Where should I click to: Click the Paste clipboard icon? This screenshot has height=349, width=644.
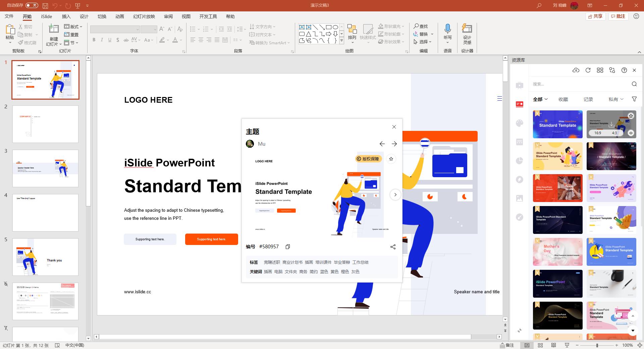[10, 30]
